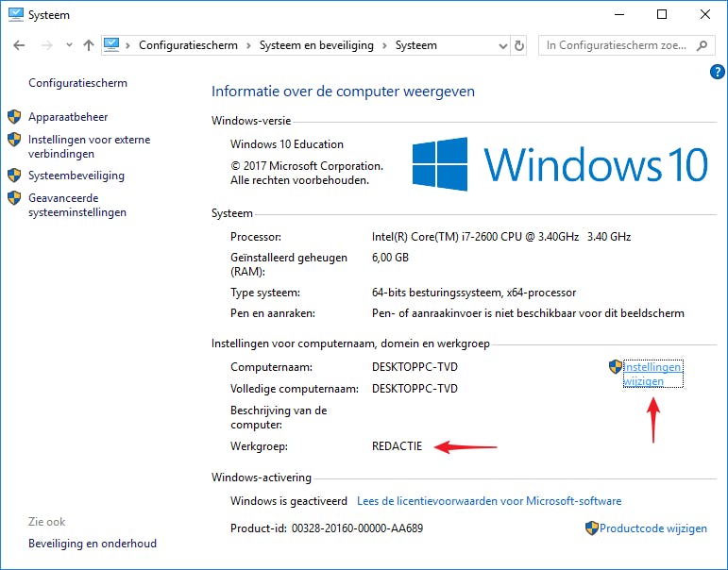Click the © 2017 Microsoft Corporation text
This screenshot has height=570, width=728.
(x=307, y=166)
